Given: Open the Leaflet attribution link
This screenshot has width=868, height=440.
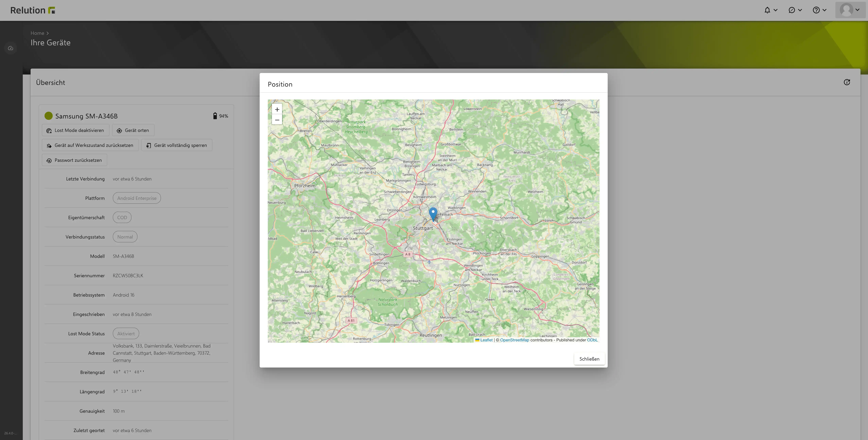Looking at the screenshot, I should coord(486,340).
